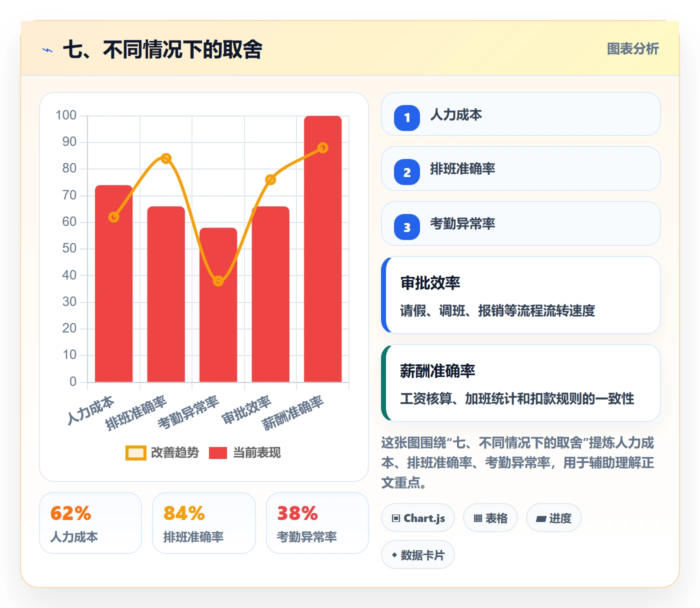The image size is (700, 608).
Task: Toggle the 改善趋势 legend swatch
Action: (135, 453)
